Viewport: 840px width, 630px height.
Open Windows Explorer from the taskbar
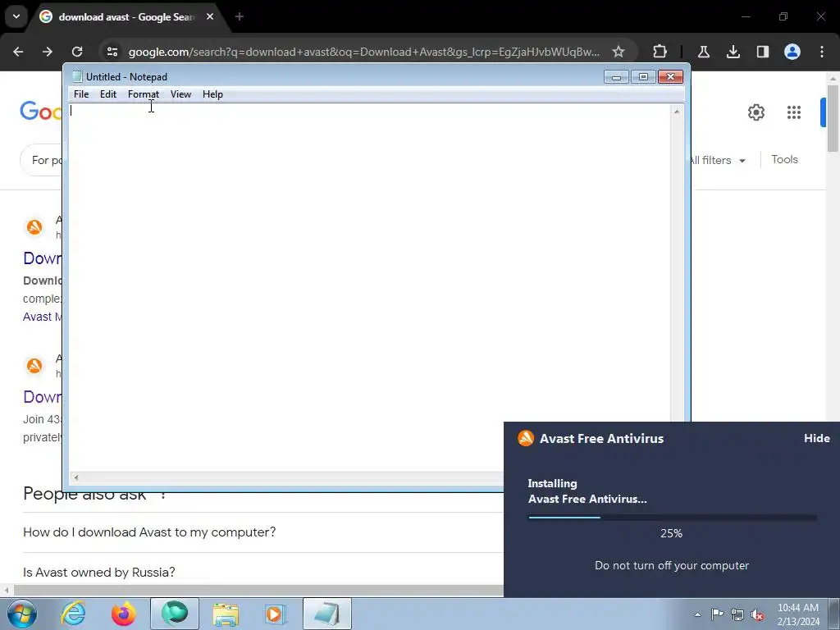(x=226, y=614)
